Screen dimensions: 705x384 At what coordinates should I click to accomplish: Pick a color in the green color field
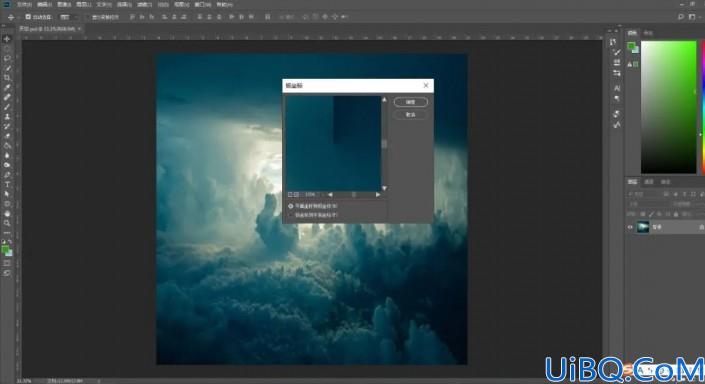pyautogui.click(x=669, y=107)
